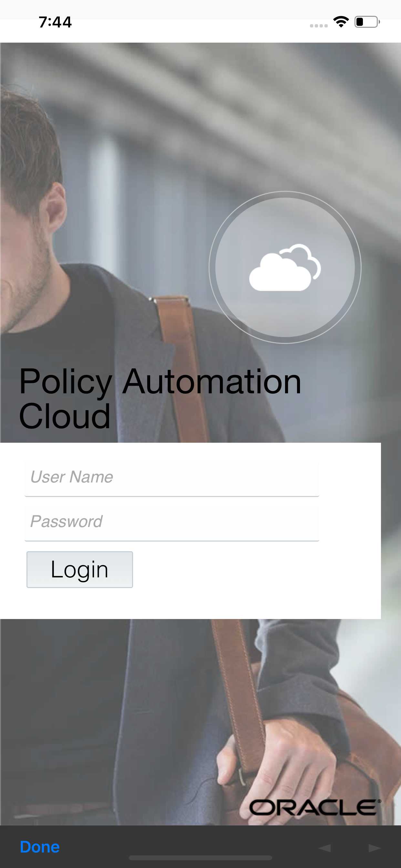The image size is (401, 868).
Task: Tap the Oracle logo
Action: click(315, 807)
